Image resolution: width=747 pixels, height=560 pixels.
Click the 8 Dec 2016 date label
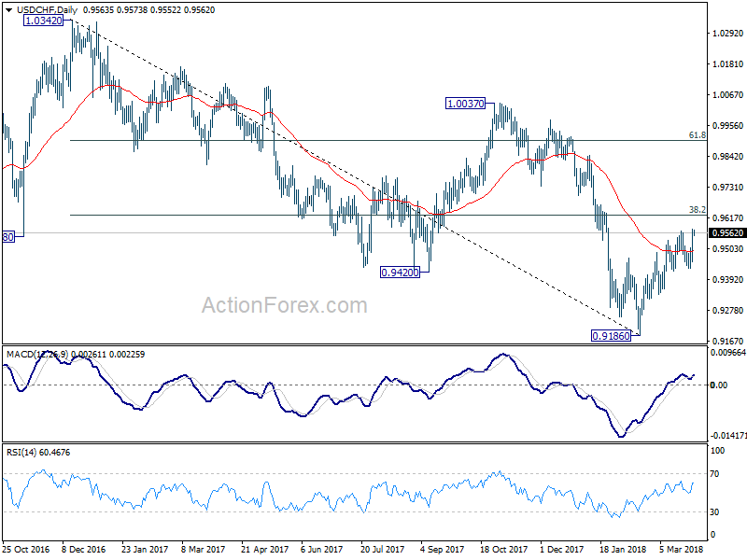[84, 549]
